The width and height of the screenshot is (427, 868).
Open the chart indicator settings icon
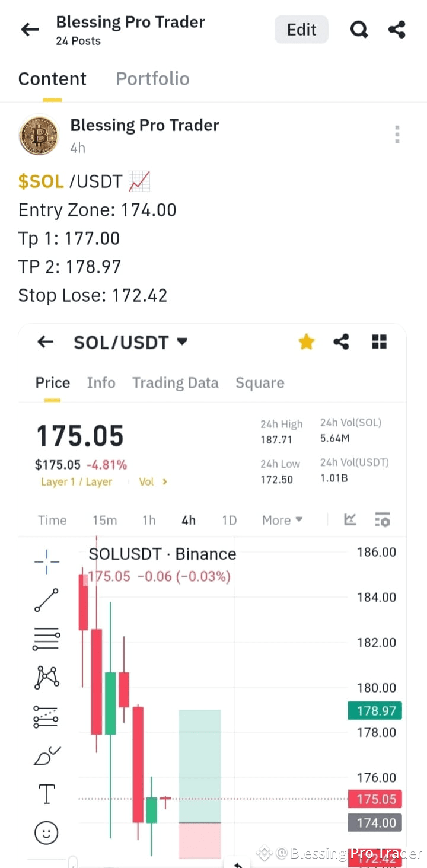point(383,520)
